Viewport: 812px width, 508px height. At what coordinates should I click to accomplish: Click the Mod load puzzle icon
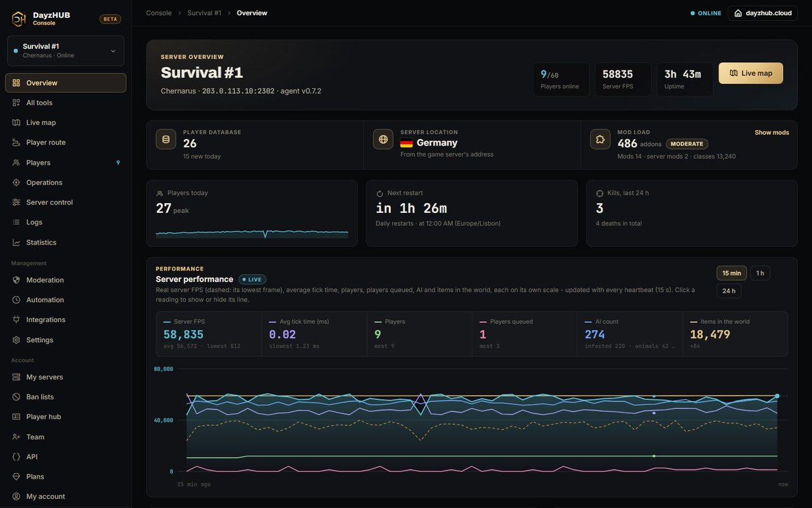(600, 139)
